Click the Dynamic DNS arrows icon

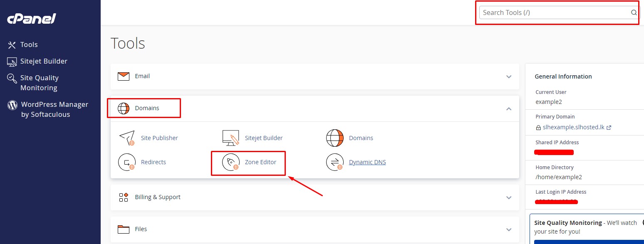coord(335,162)
